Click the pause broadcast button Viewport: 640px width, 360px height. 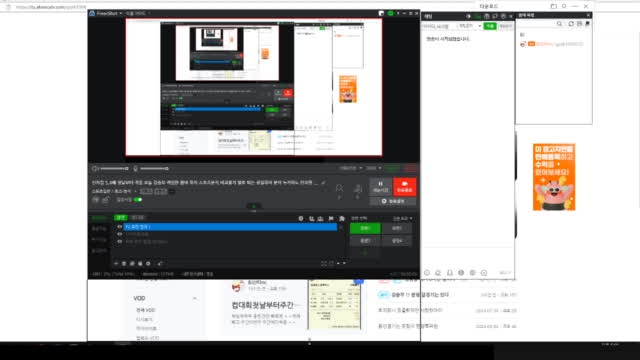(x=380, y=187)
